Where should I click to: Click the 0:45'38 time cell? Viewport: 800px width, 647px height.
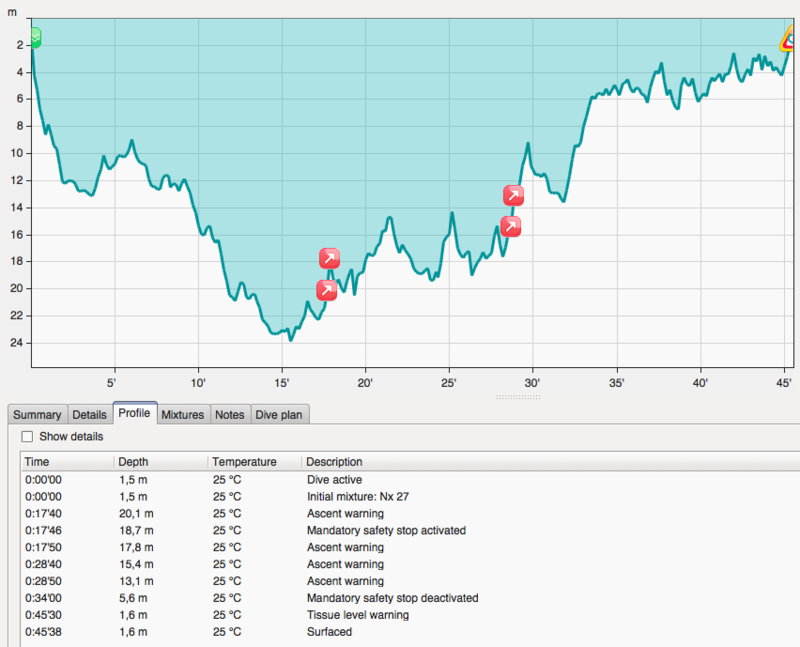point(43,631)
